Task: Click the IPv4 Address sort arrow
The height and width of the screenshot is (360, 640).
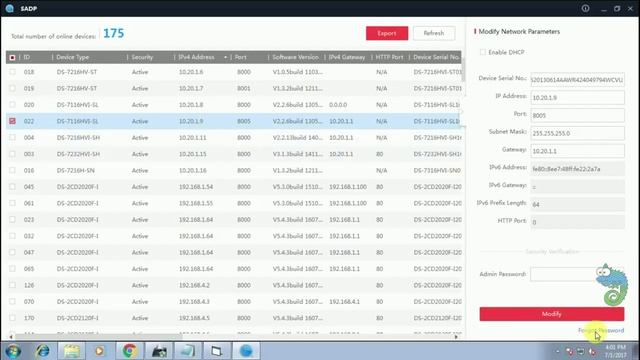Action: pyautogui.click(x=225, y=57)
